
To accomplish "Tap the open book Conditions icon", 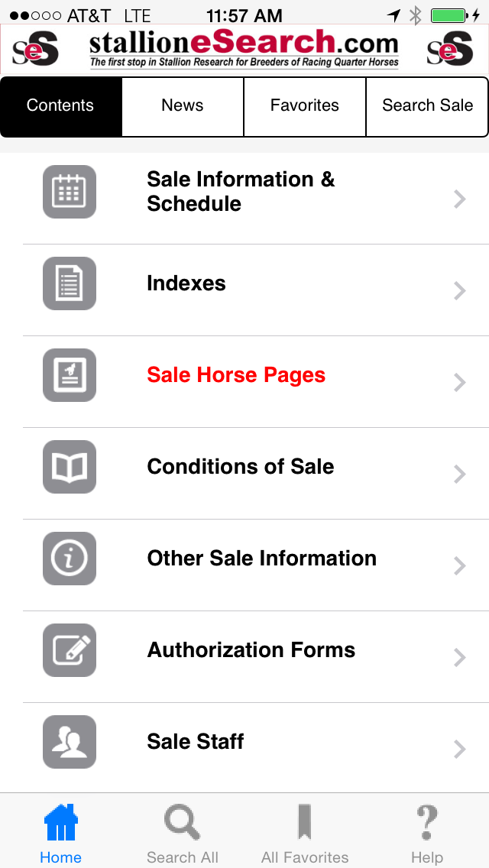I will 70,467.
